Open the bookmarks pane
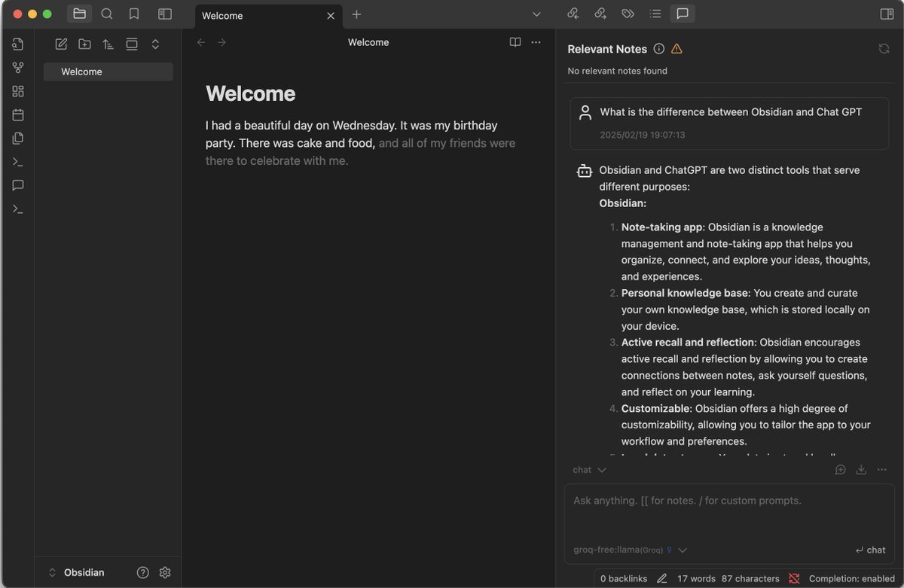This screenshot has width=904, height=588. [134, 14]
